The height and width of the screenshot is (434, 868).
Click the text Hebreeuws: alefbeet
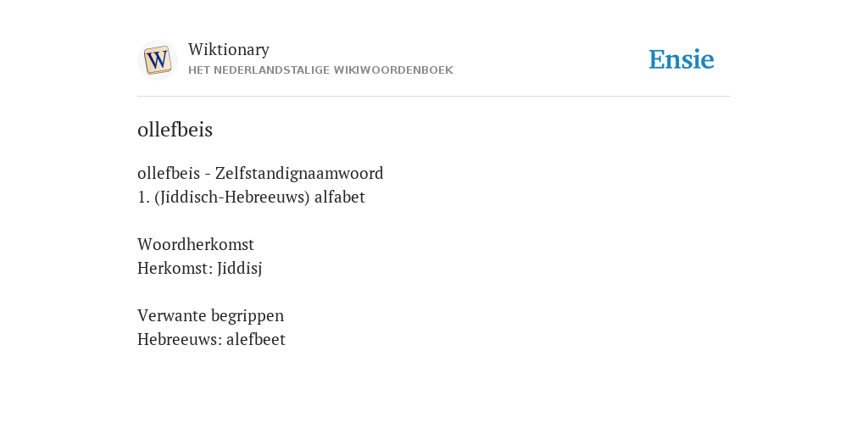211,339
